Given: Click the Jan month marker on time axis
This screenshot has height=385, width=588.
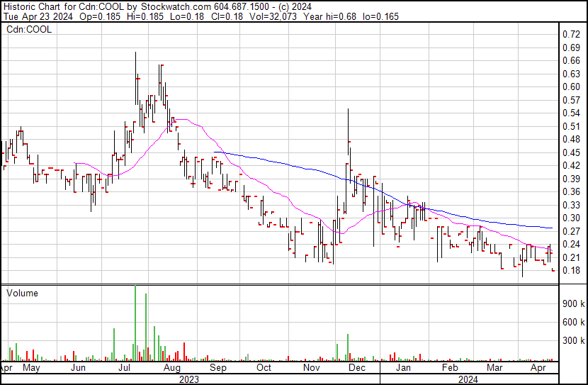Looking at the screenshot, I should (403, 369).
